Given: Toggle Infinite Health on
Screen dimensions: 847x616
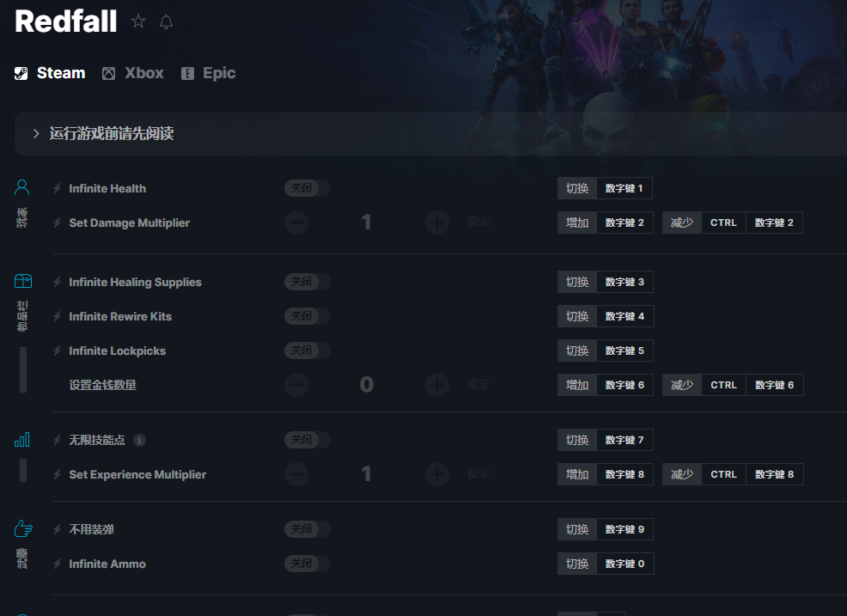Looking at the screenshot, I should coord(308,188).
